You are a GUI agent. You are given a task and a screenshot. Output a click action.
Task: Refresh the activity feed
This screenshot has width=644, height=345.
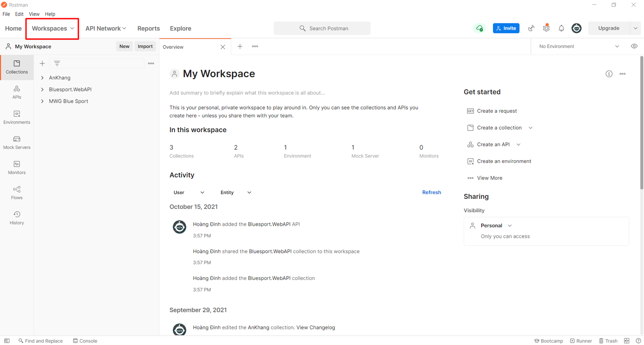[x=432, y=193]
